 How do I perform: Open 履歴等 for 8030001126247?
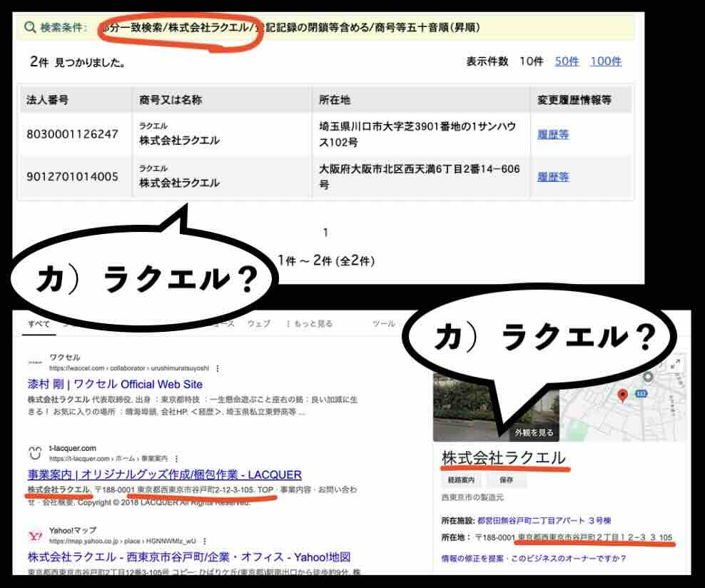(553, 134)
